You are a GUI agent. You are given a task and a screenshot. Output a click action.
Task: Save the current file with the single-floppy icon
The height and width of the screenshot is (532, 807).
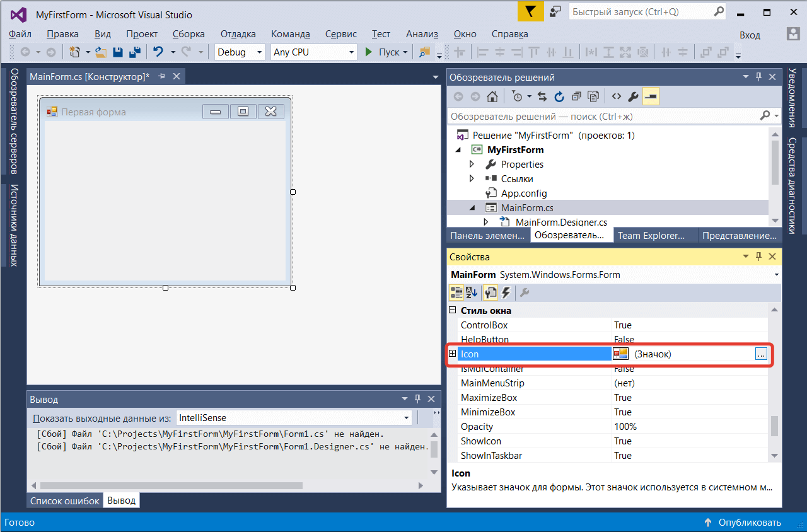click(x=118, y=52)
